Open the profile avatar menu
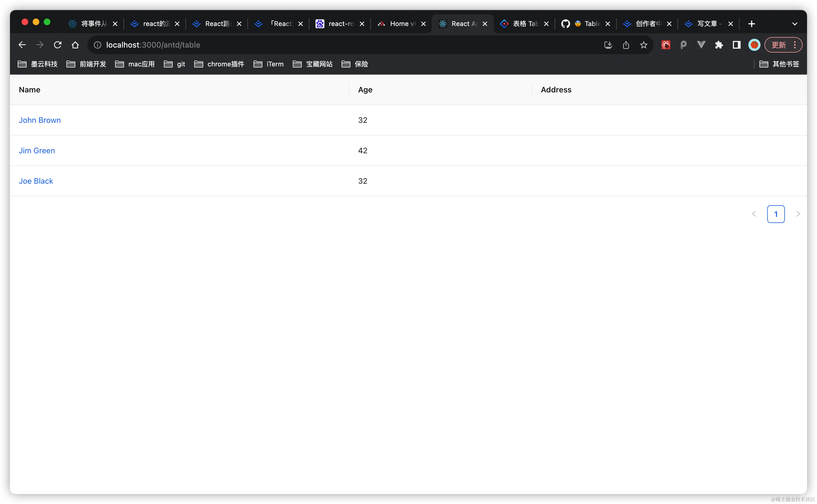The height and width of the screenshot is (504, 817). click(x=754, y=45)
